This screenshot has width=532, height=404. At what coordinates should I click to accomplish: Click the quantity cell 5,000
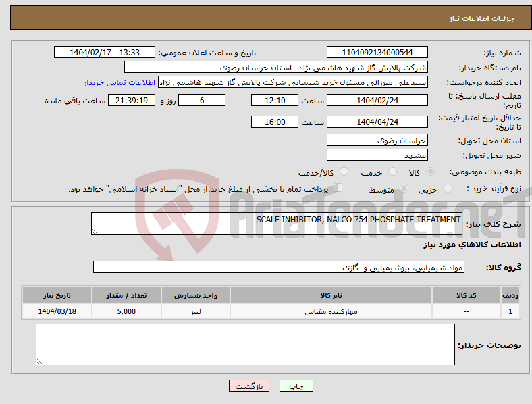click(126, 311)
